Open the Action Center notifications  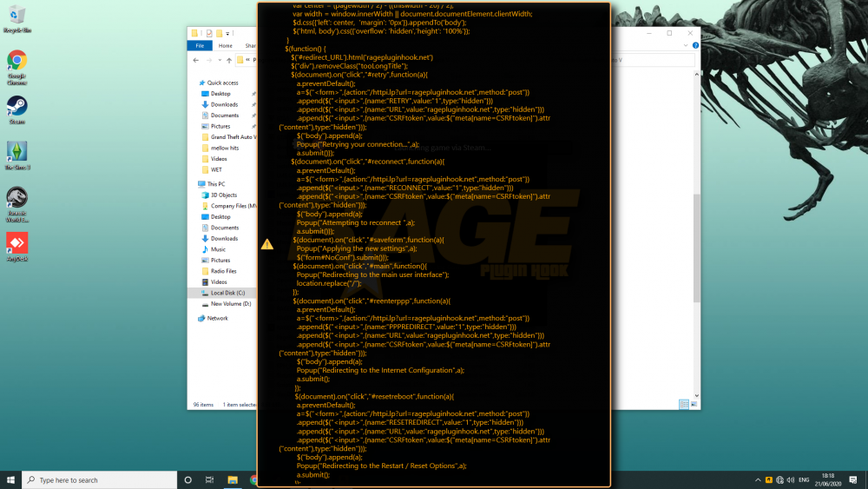point(853,479)
